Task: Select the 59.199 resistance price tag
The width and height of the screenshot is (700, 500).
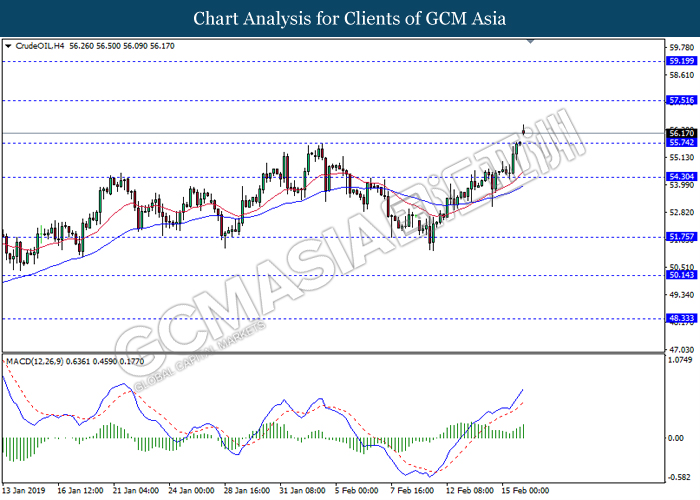Action: point(680,61)
